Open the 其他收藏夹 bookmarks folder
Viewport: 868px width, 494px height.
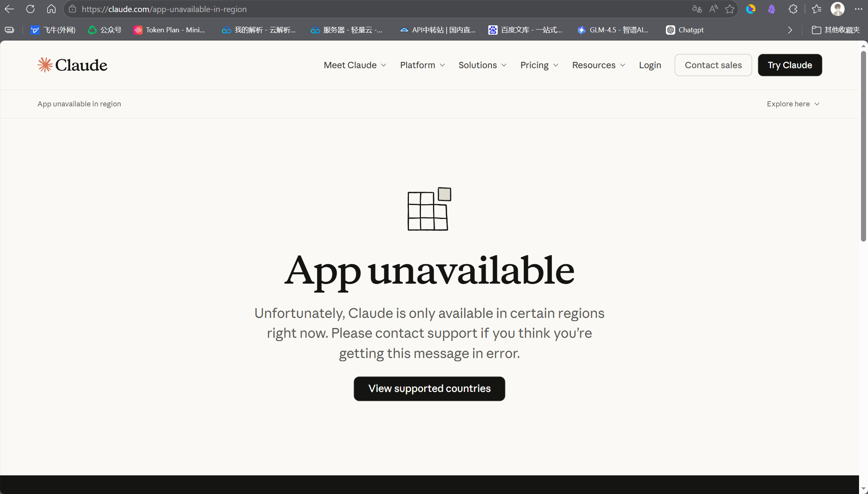[836, 30]
